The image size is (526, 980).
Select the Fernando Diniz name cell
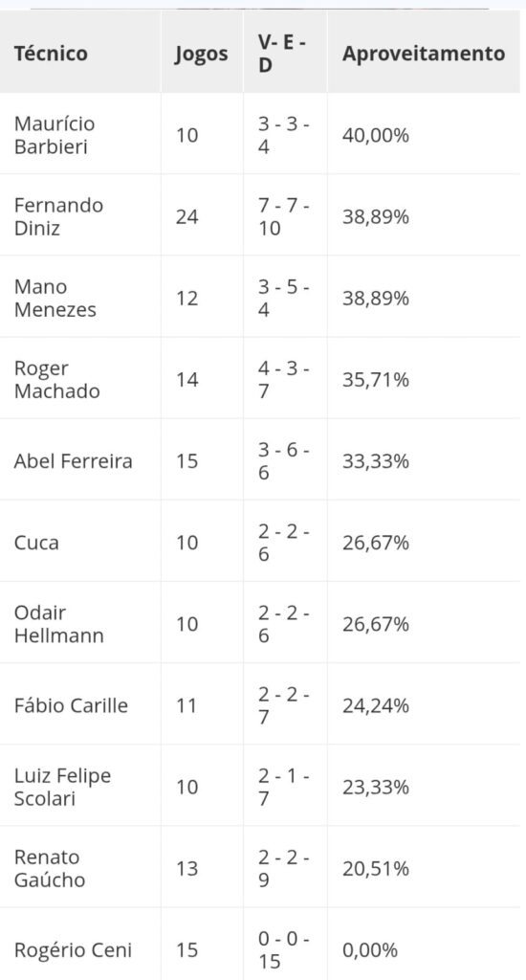tap(58, 217)
